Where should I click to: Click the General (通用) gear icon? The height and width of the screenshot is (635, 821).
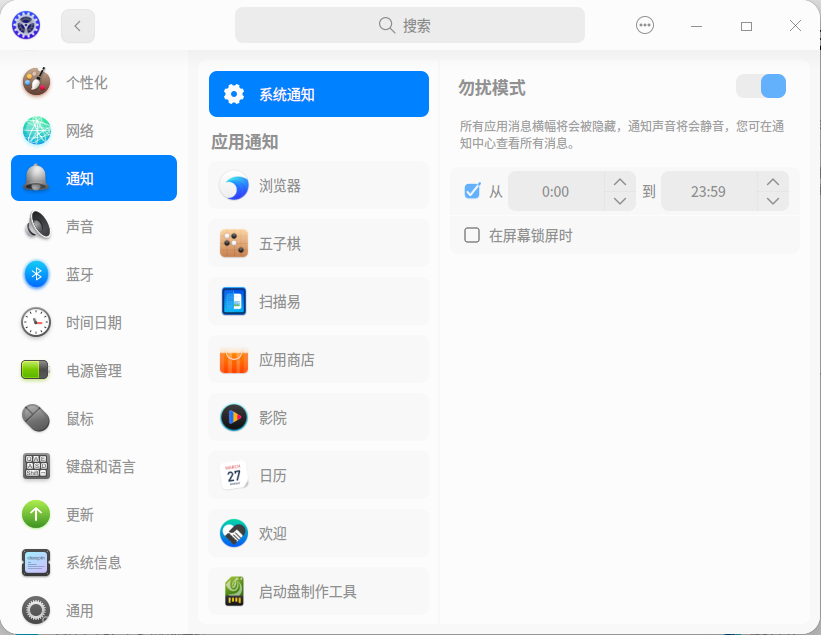pos(36,610)
